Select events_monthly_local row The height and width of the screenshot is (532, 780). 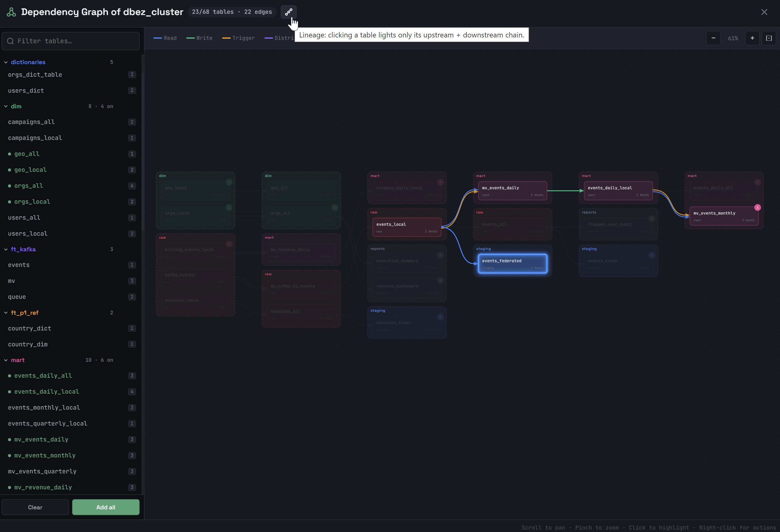click(71, 407)
